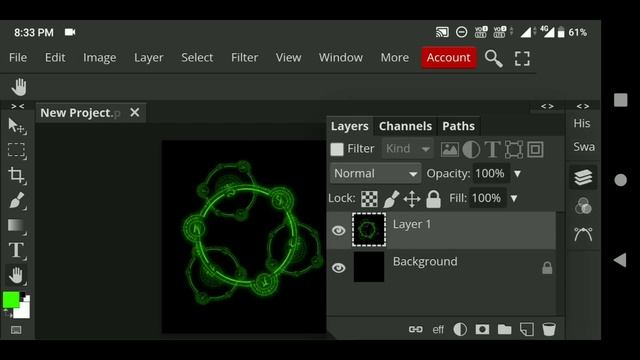Open the Channels circles icon in sidebar
Image resolution: width=640 pixels, height=360 pixels.
click(583, 206)
